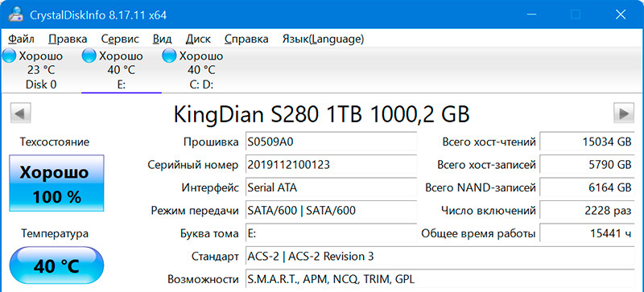Screen dimensions: 644x292
Task: Open the Справка menu
Action: coord(246,39)
